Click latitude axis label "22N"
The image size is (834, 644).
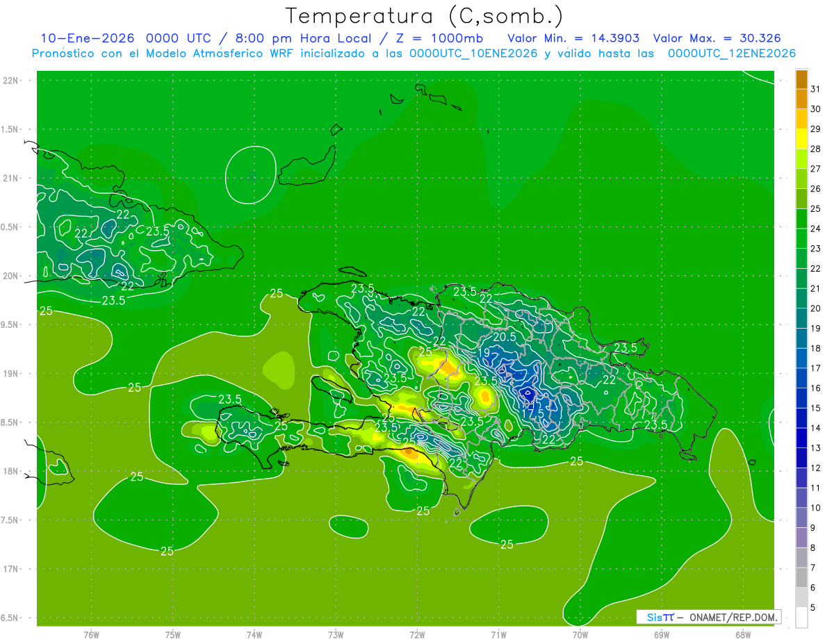point(10,81)
